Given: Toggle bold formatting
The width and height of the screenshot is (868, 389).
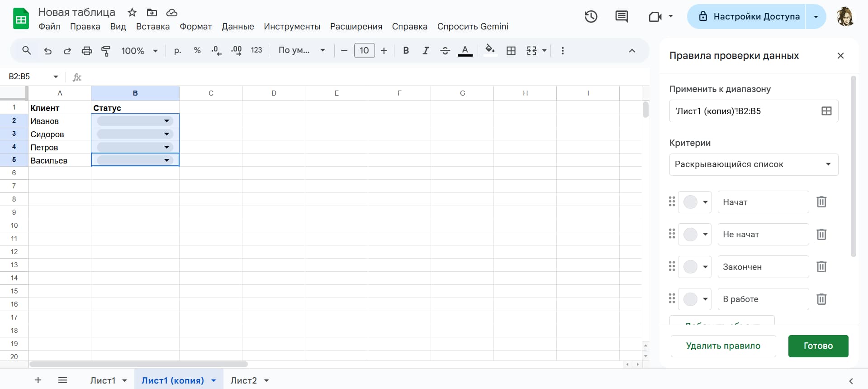Looking at the screenshot, I should [406, 51].
